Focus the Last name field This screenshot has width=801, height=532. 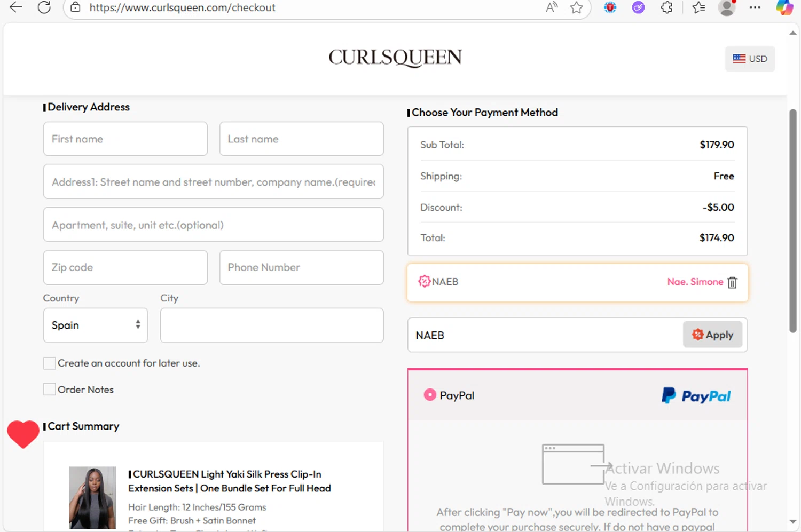click(302, 139)
